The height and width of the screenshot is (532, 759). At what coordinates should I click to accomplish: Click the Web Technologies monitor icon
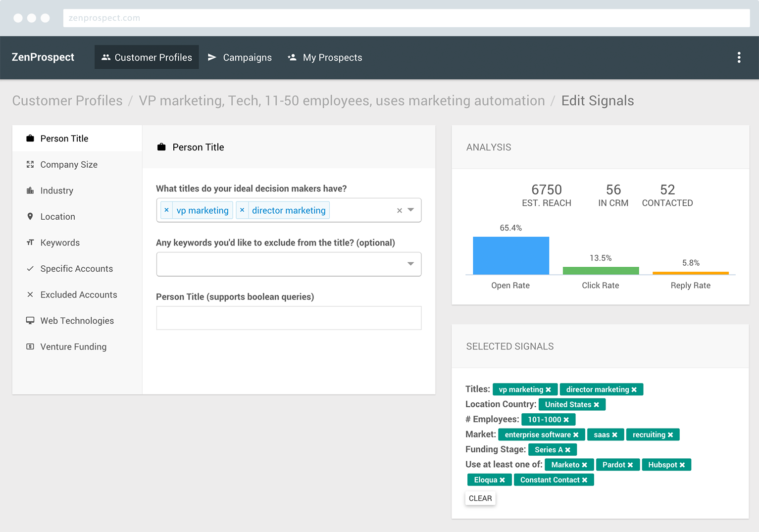30,321
